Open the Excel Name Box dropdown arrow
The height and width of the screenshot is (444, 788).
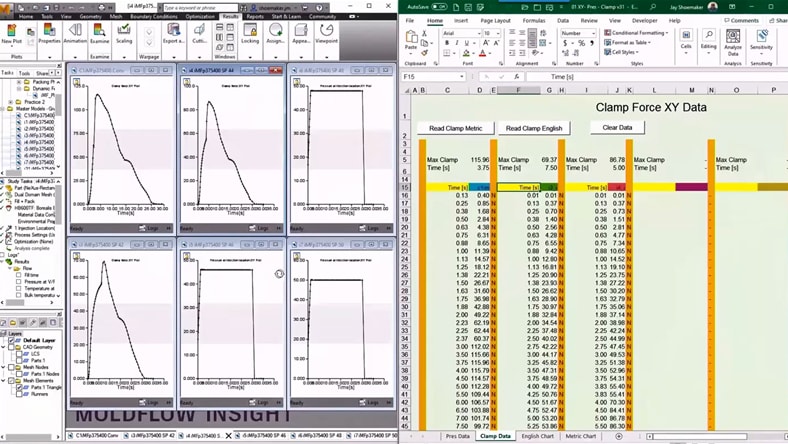point(462,76)
